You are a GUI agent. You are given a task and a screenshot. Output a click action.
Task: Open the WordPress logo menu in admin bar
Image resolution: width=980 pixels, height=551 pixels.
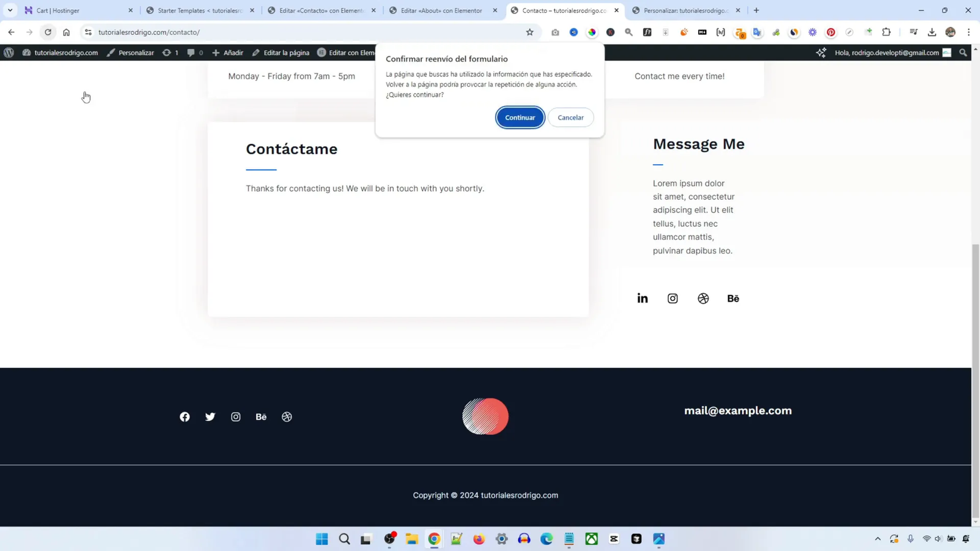coord(9,53)
